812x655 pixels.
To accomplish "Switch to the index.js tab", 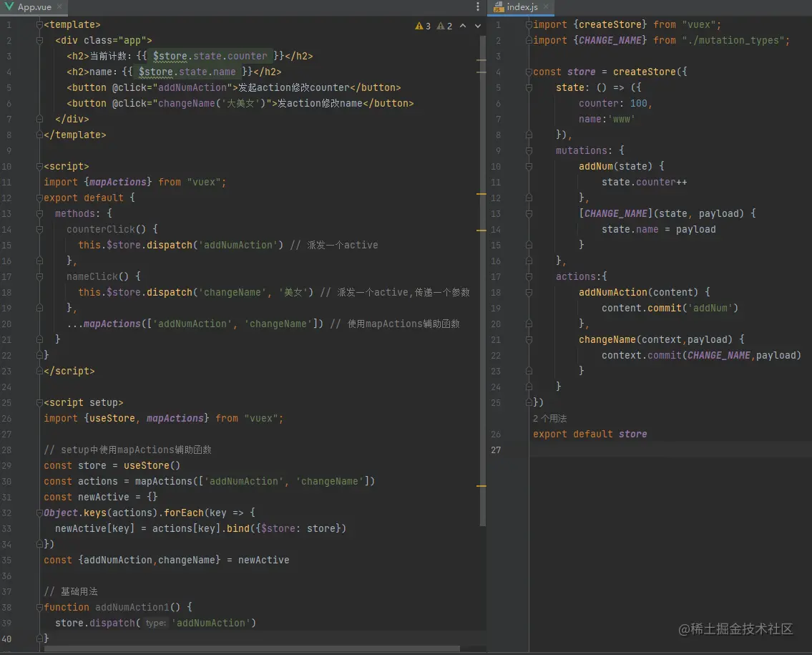I will pos(520,6).
